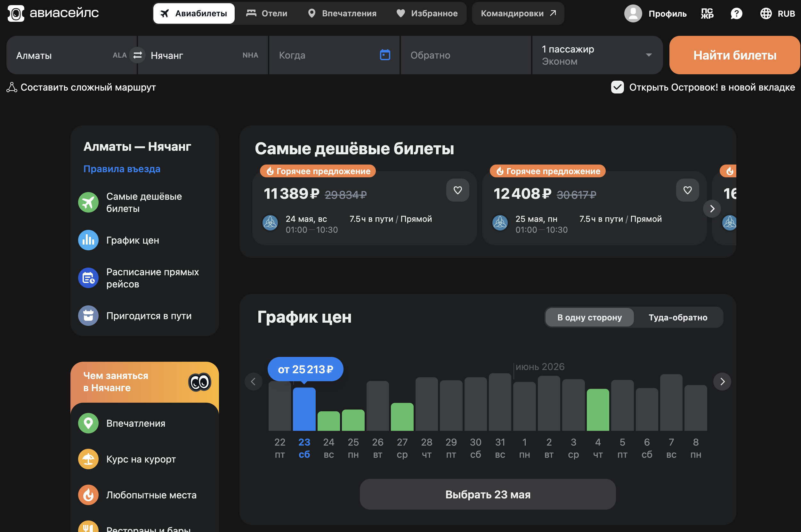
Task: Swap origin and destination cities icon
Action: pos(137,55)
